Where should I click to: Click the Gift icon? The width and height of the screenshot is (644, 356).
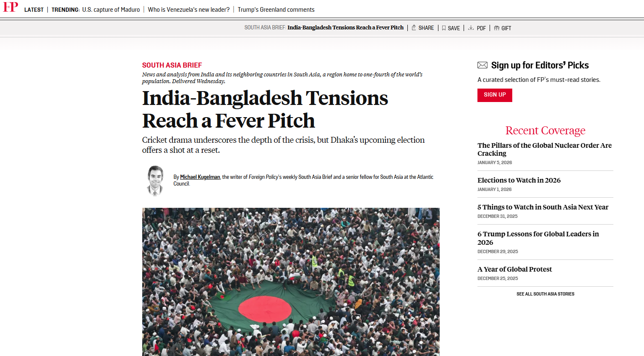pyautogui.click(x=497, y=28)
